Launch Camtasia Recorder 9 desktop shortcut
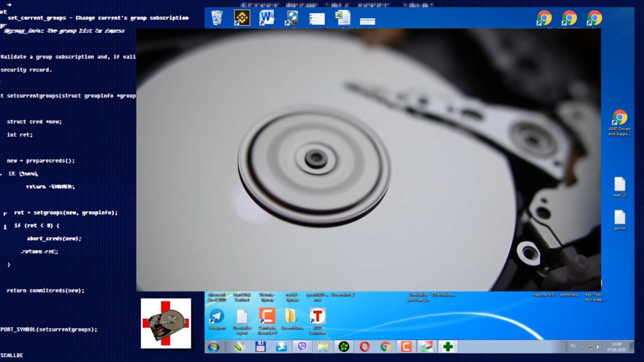Viewport: 644px width, 362px height. point(267,320)
